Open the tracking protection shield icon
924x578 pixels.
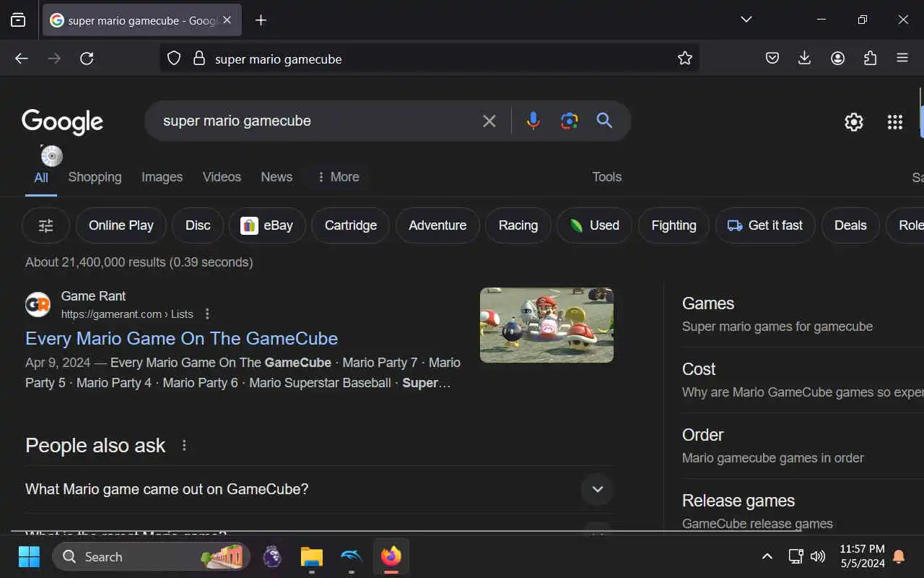174,59
